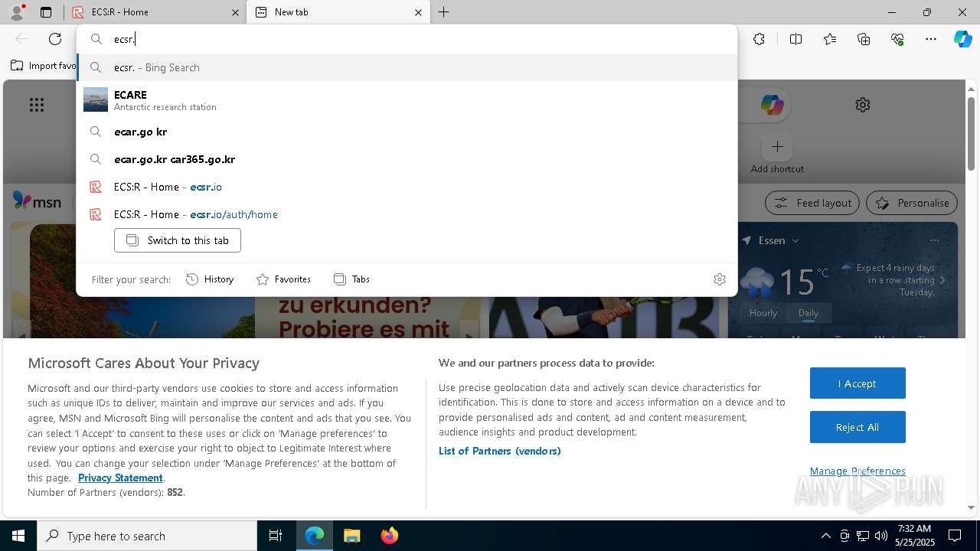Refresh the current page
The width and height of the screenshot is (980, 551).
click(x=55, y=39)
